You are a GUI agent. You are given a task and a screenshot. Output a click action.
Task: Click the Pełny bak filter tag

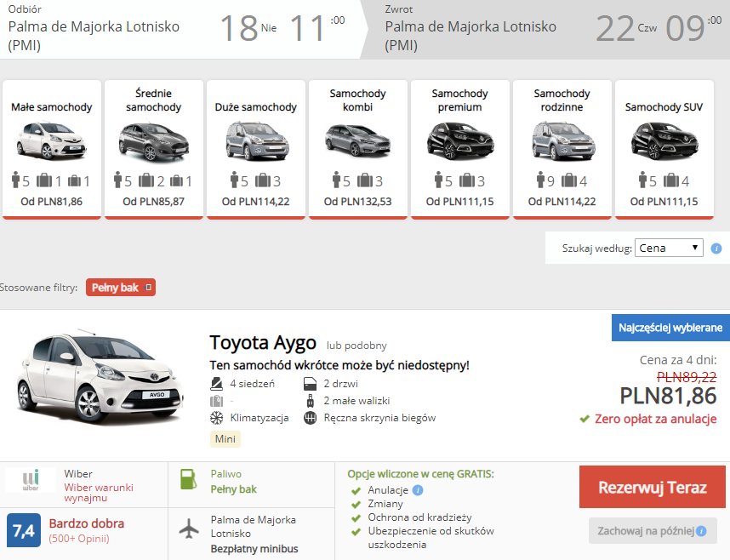tap(121, 288)
